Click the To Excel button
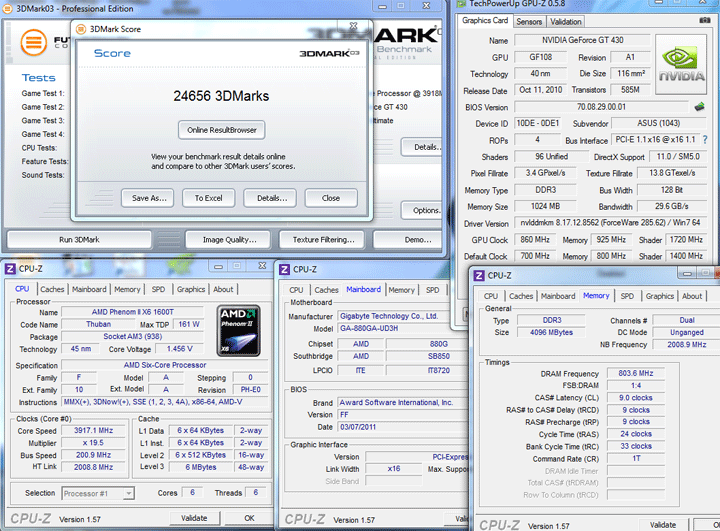Screen dimensions: 720x531 pos(208,198)
